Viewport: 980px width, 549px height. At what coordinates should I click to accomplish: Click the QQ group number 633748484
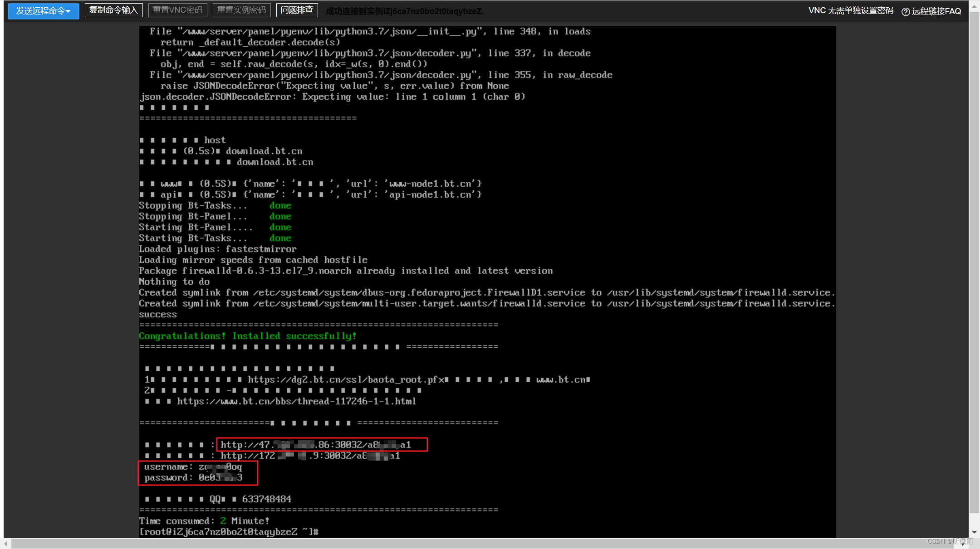point(267,499)
